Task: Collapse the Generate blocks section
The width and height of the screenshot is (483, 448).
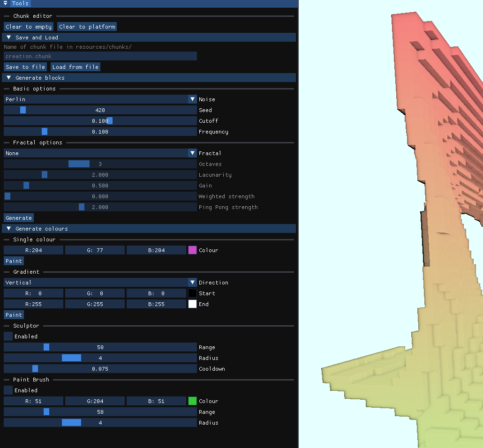Action: [x=149, y=78]
